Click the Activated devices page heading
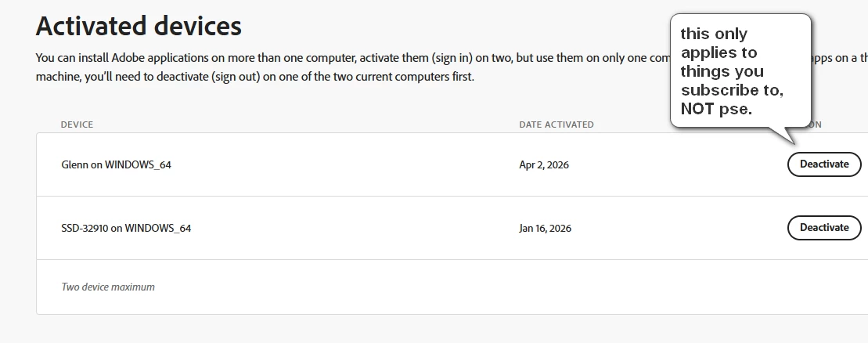Screen dimensions: 868x343 pyautogui.click(x=139, y=26)
